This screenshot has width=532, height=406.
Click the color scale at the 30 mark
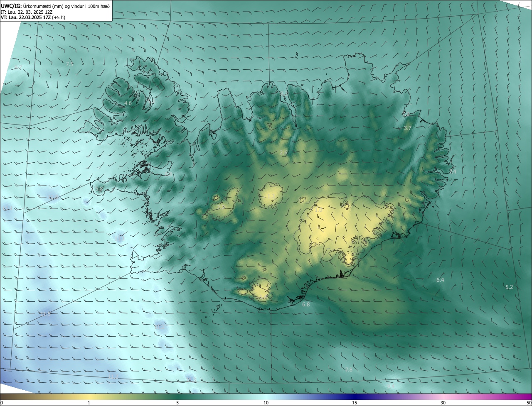point(443,403)
